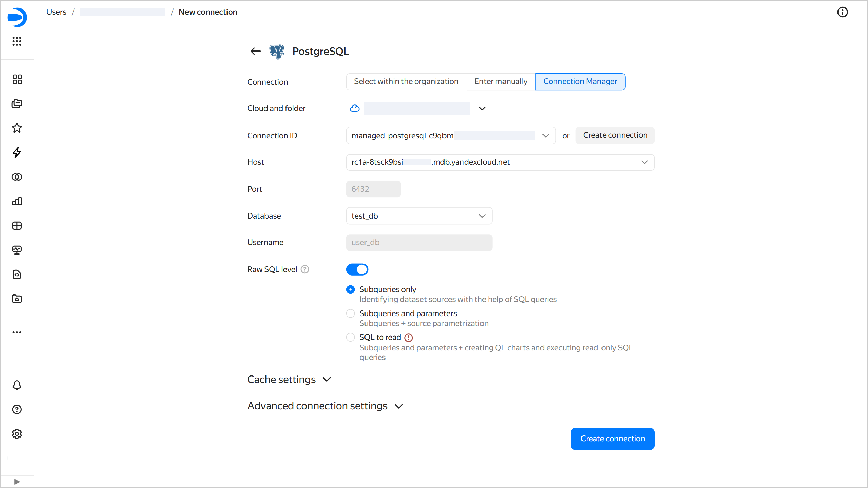868x488 pixels.
Task: Click the info icon in top right
Action: click(843, 12)
